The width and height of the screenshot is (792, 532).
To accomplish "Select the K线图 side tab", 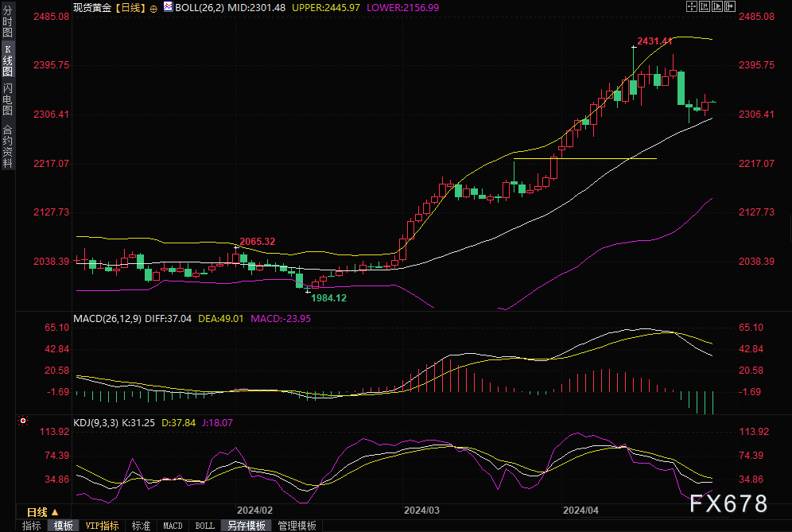I will tap(7, 60).
